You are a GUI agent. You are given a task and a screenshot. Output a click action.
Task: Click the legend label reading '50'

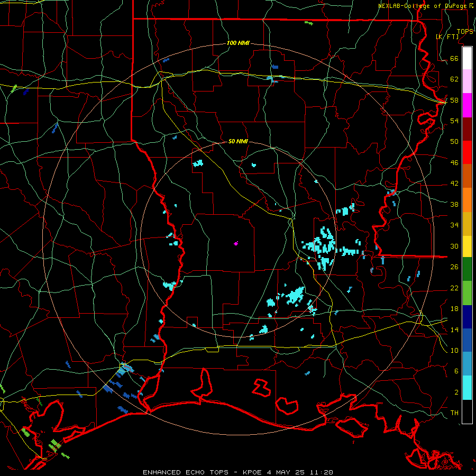[x=454, y=141]
